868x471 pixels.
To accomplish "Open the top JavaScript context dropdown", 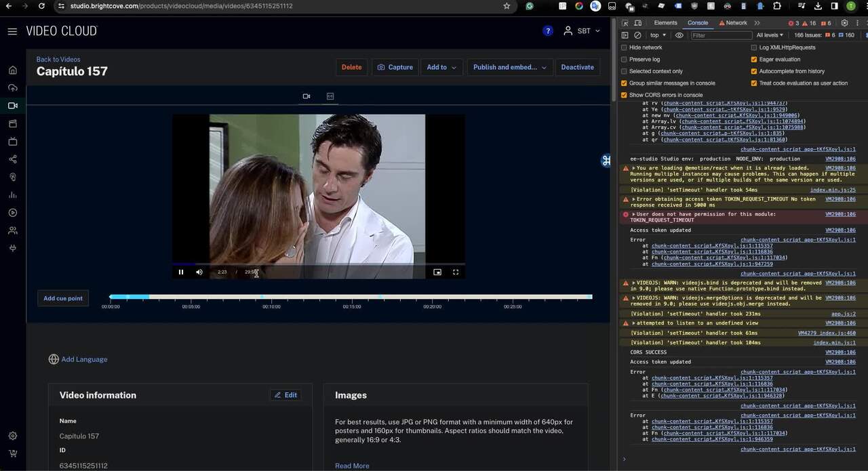I will [x=658, y=35].
